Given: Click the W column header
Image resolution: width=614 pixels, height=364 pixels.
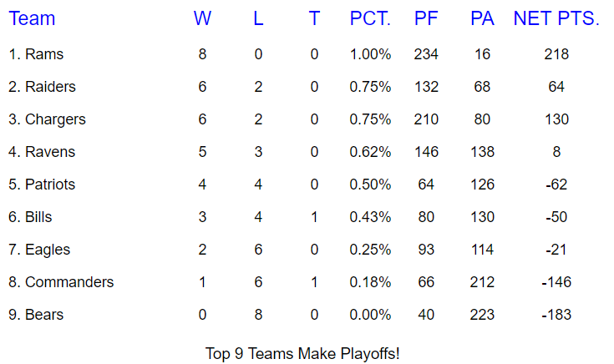Looking at the screenshot, I should click(202, 18).
